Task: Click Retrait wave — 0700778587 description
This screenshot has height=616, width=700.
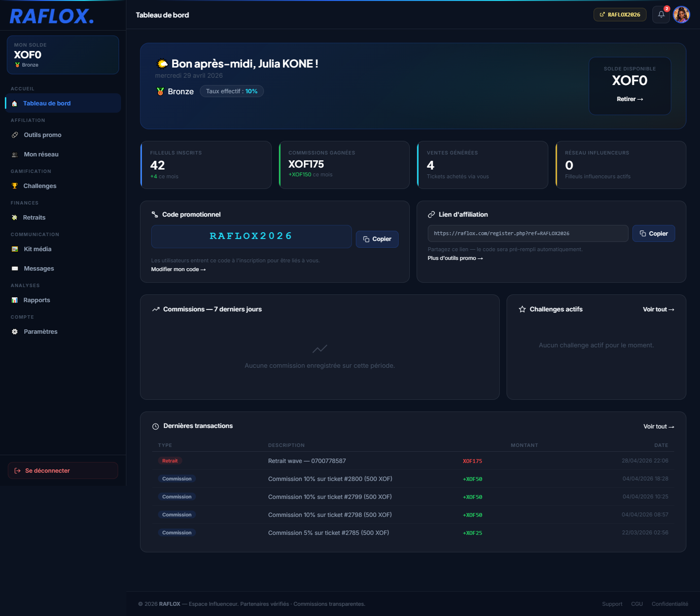Action: (x=307, y=461)
